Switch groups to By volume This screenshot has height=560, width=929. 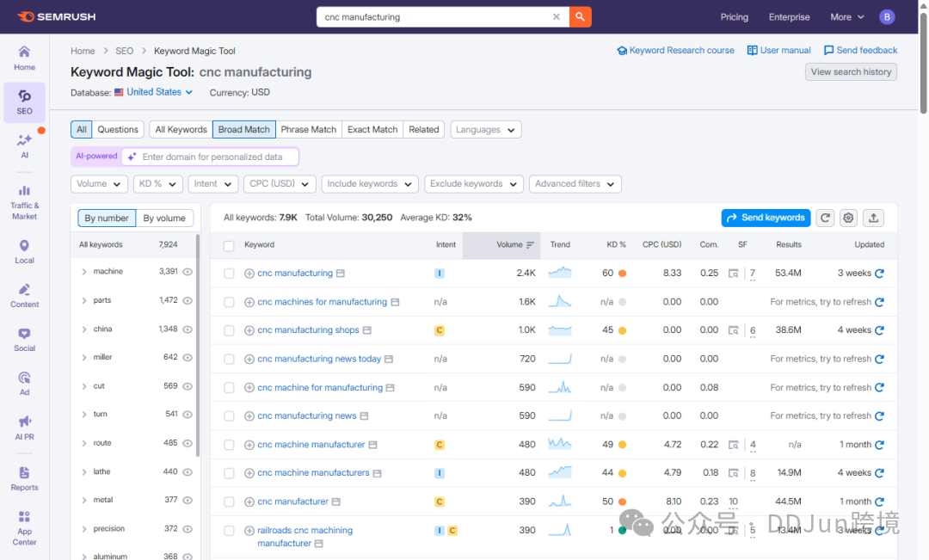[x=164, y=218]
